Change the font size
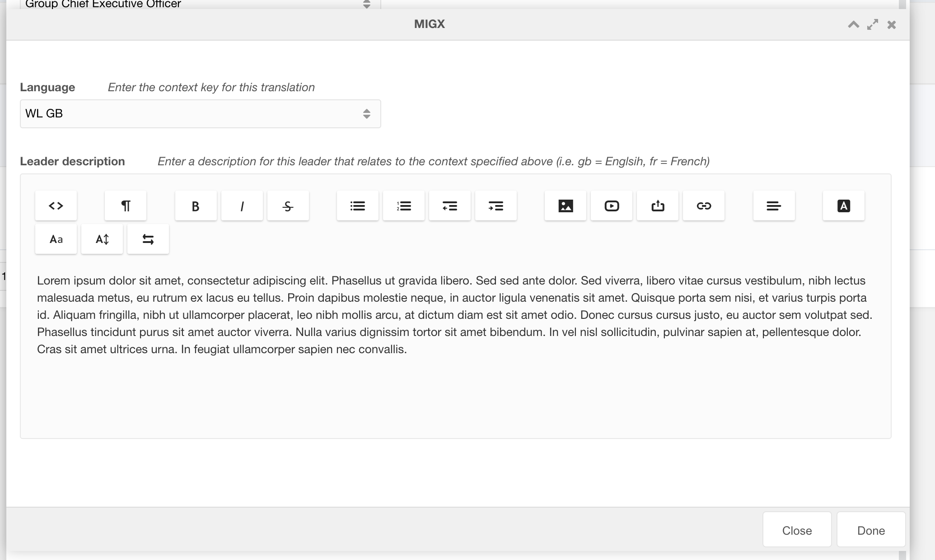This screenshot has width=935, height=560. coord(102,239)
